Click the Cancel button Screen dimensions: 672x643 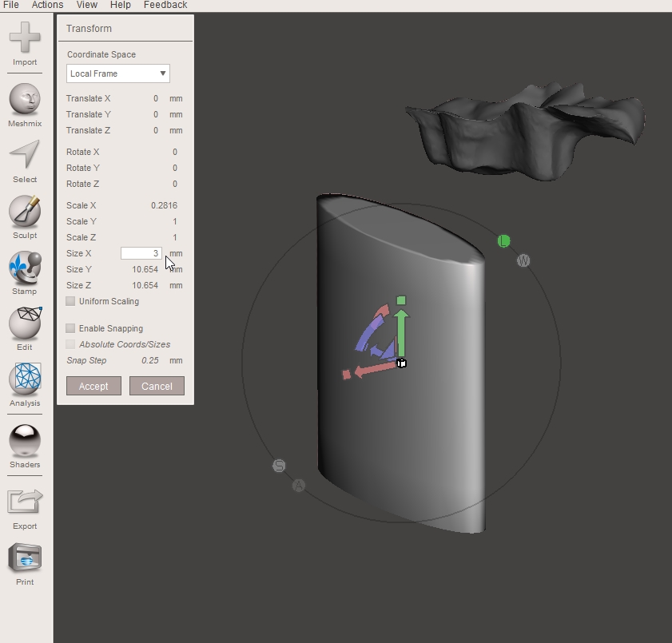pos(157,386)
